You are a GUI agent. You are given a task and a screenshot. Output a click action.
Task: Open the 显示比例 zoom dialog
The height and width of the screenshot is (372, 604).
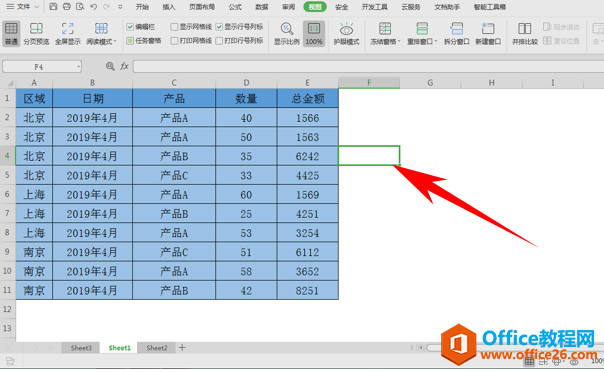[287, 34]
